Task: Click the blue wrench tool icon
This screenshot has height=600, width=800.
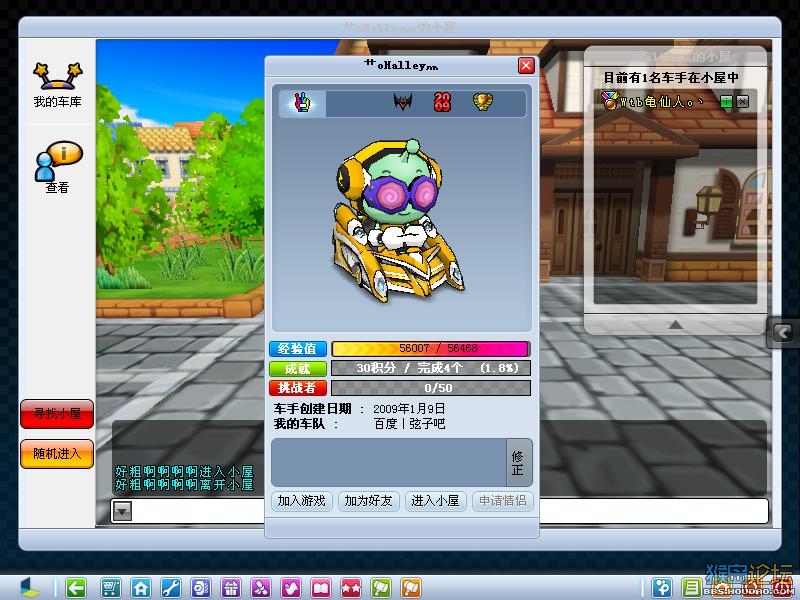Action: 170,588
